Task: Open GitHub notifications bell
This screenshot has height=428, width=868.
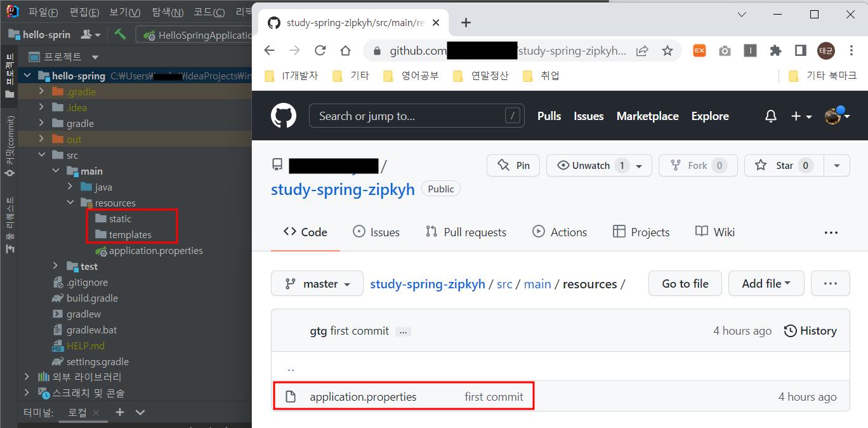Action: pos(770,116)
